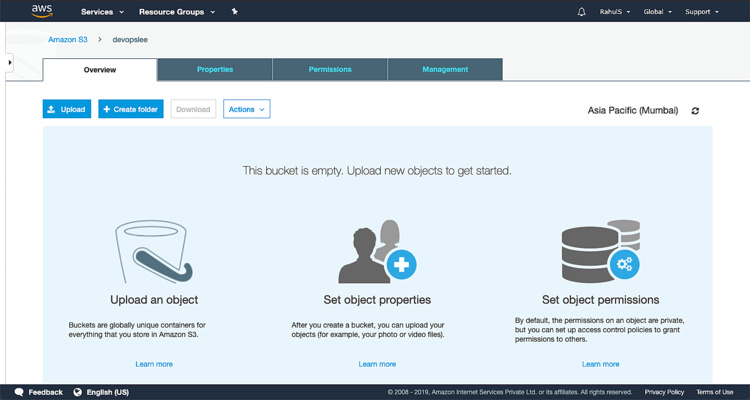Click the AWS logo home icon
Screen dimensions: 750x400
pos(41,12)
